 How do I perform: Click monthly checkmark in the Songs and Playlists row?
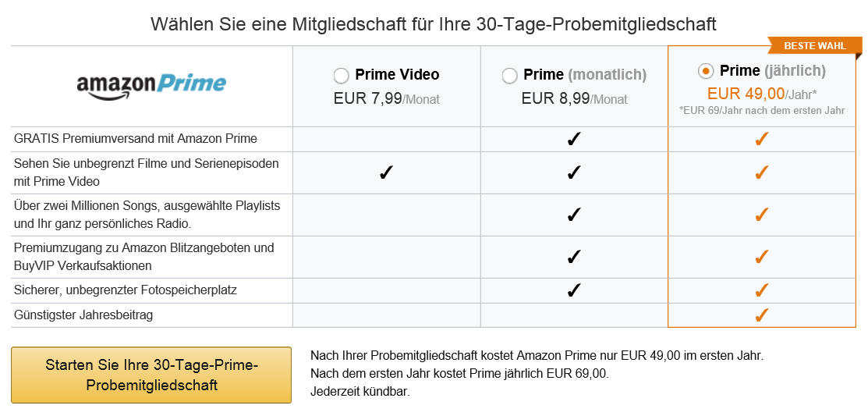click(574, 215)
